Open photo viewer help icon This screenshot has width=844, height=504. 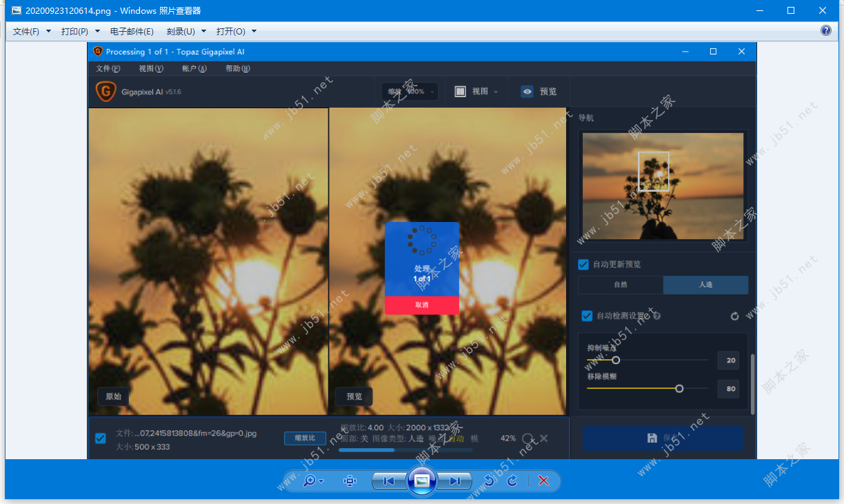[x=826, y=31]
